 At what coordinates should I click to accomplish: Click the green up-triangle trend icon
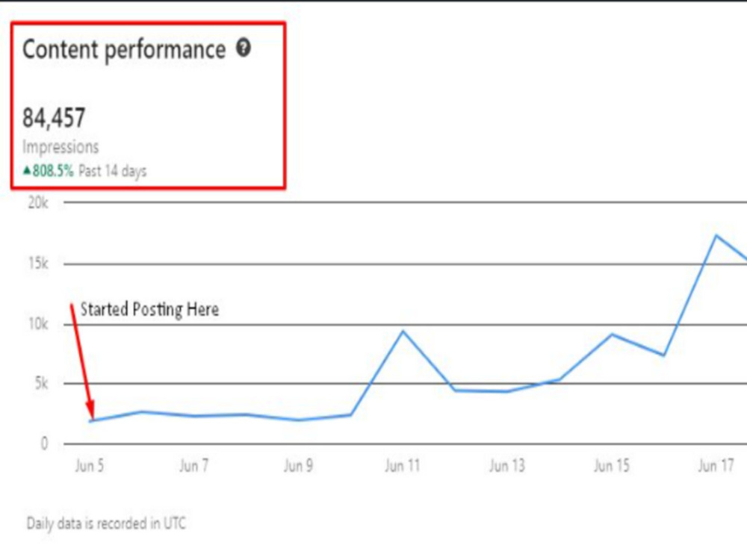(x=27, y=170)
